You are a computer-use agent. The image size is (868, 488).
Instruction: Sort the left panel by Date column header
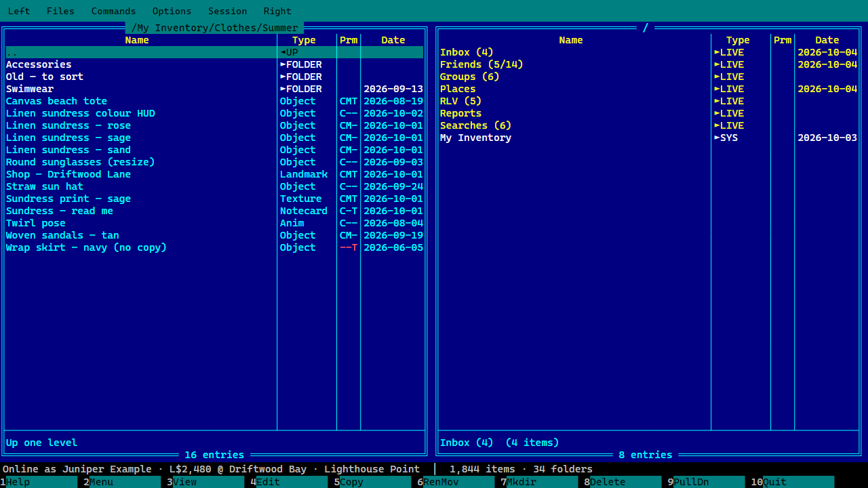pyautogui.click(x=393, y=40)
